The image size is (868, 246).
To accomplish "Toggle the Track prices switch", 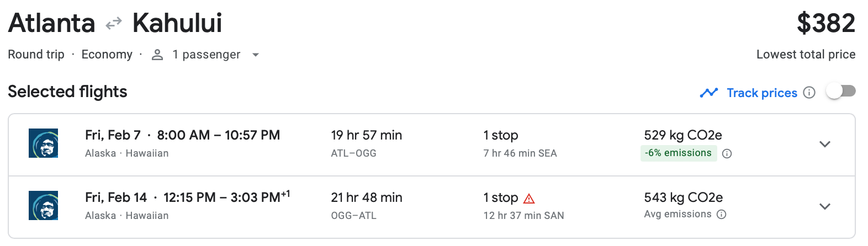I will coord(840,92).
